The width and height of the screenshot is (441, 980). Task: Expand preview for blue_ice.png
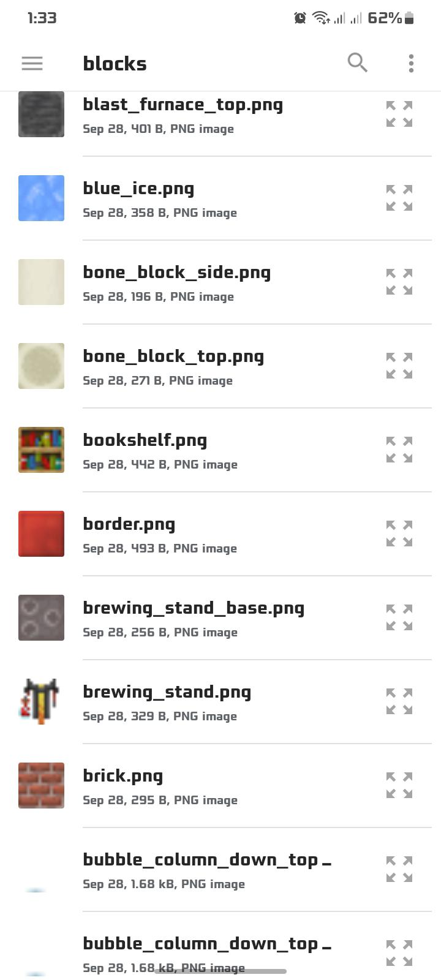pos(399,198)
